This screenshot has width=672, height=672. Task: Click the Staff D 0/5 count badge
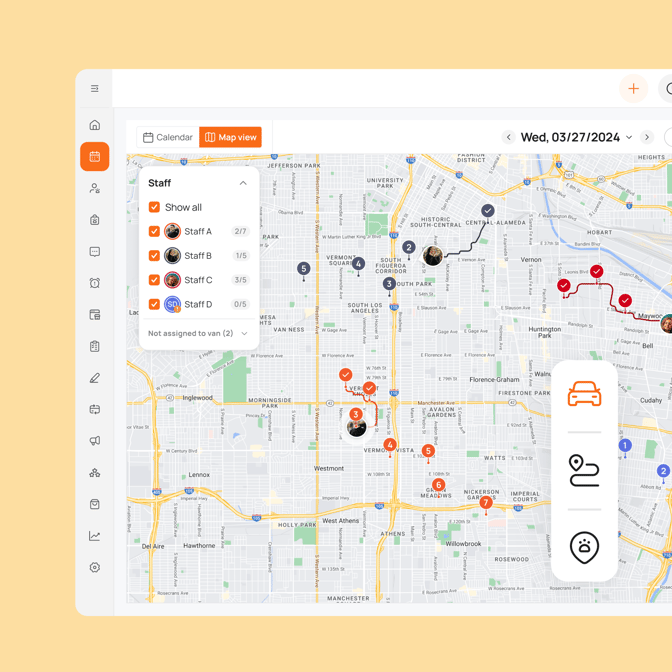[240, 304]
